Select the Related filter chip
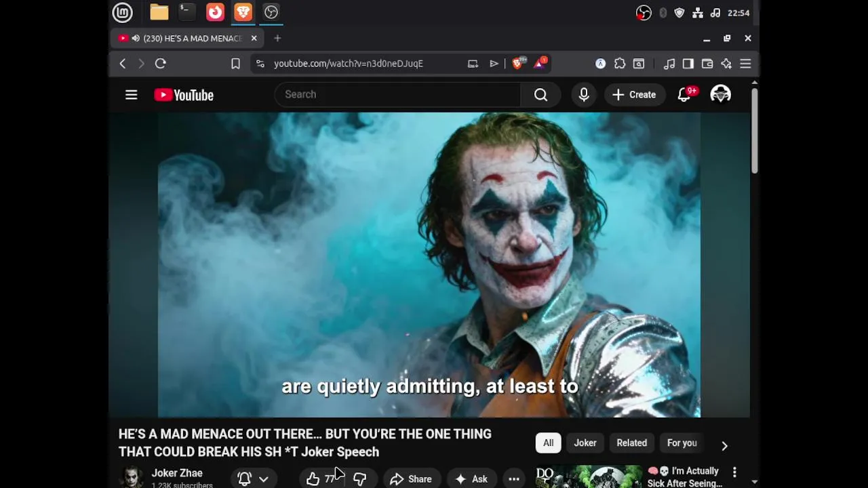This screenshot has width=868, height=488. tap(631, 443)
